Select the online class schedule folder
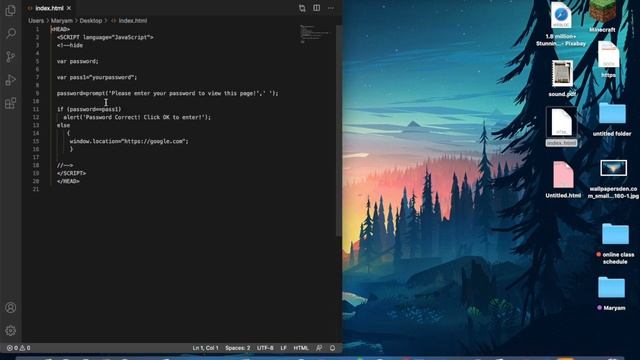Viewport: 640px width, 360px height. (x=615, y=244)
